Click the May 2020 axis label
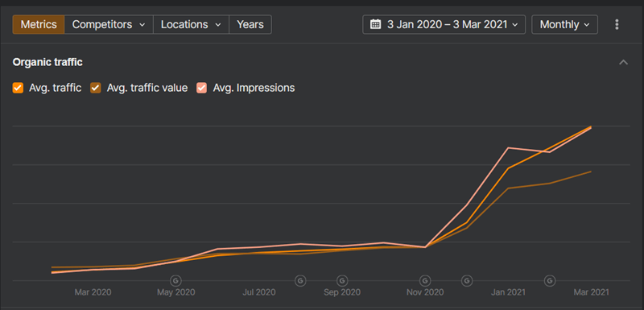Viewport: 644px width, 310px height. (x=175, y=293)
